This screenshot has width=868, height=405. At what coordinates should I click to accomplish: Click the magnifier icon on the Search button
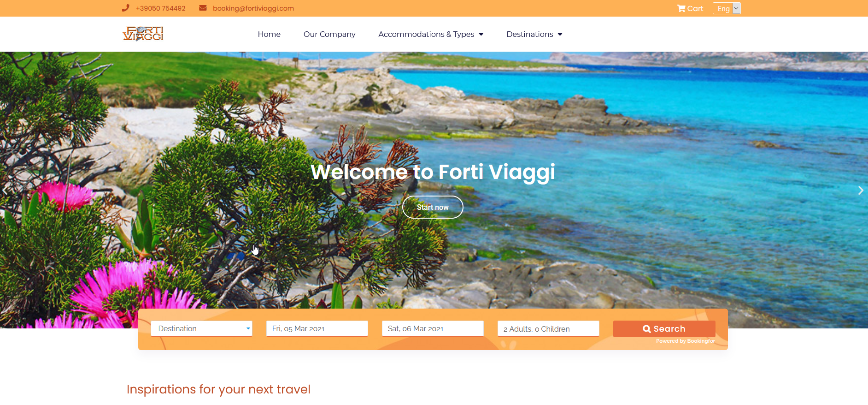coord(647,329)
